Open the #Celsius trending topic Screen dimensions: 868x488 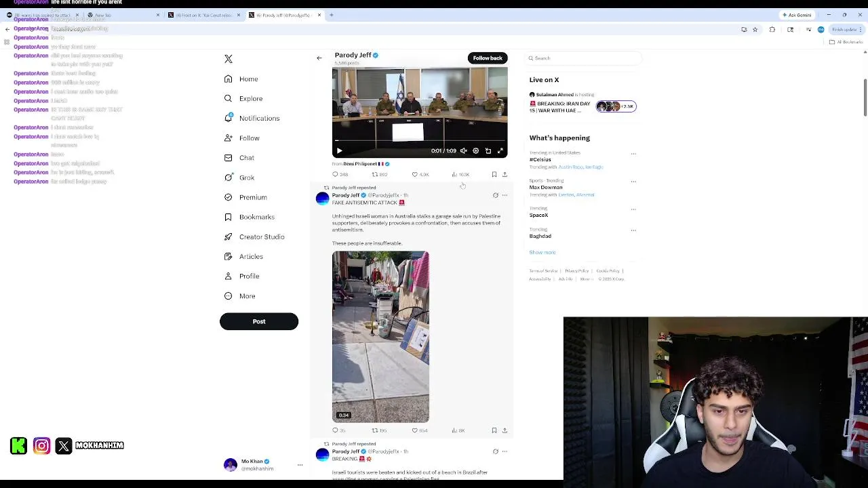[x=540, y=159]
